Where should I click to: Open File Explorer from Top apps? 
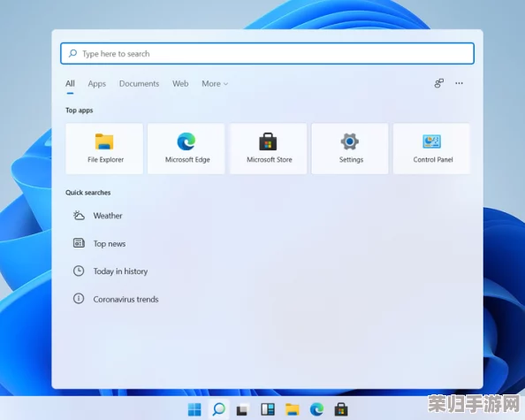(104, 149)
